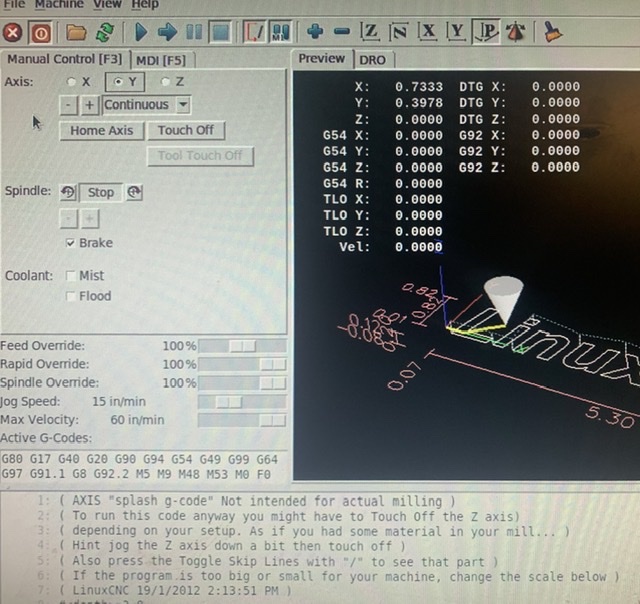Jog the axis positive with the plus button

coord(89,105)
